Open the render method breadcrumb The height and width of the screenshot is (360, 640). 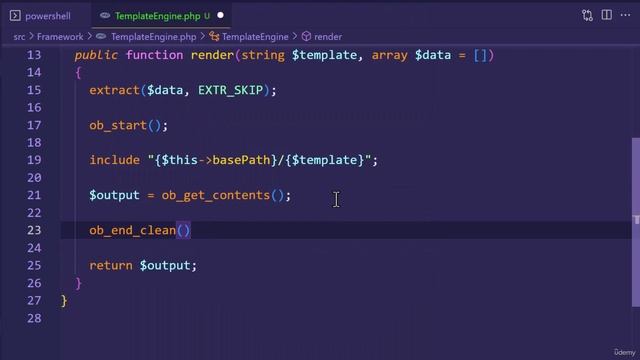pos(328,37)
